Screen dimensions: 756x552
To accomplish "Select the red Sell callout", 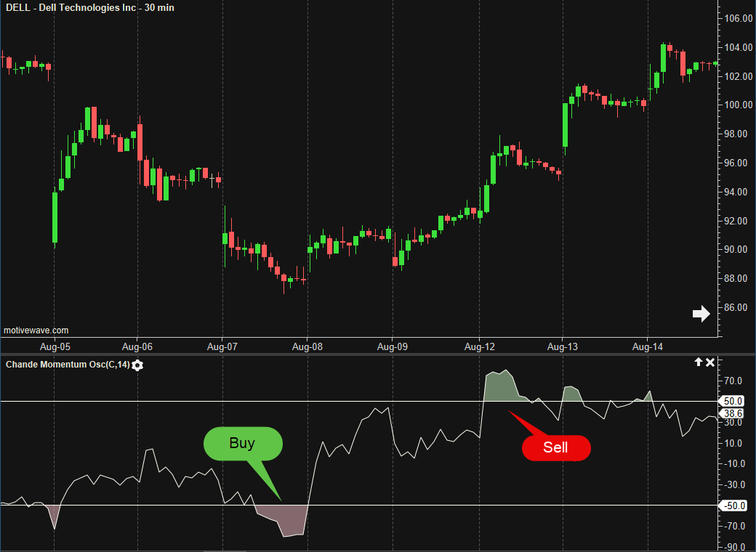I will click(x=556, y=448).
